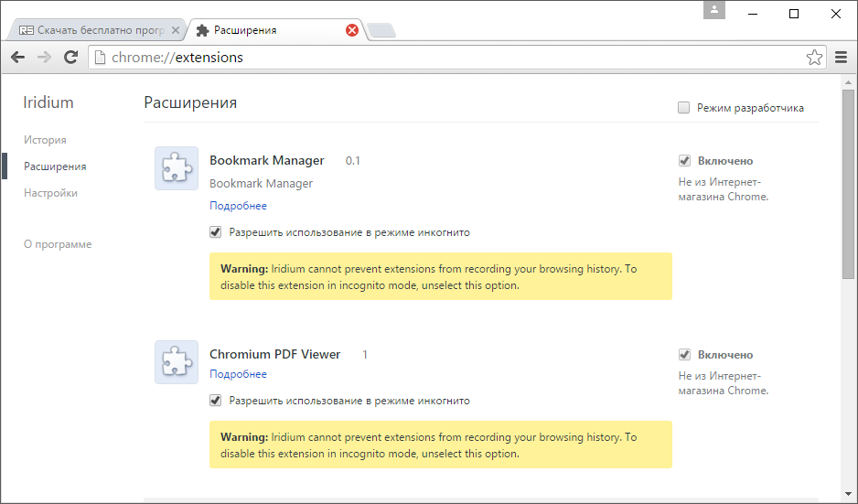This screenshot has width=858, height=504.
Task: Click the Bookmark Manager version 0.1
Action: [x=353, y=161]
